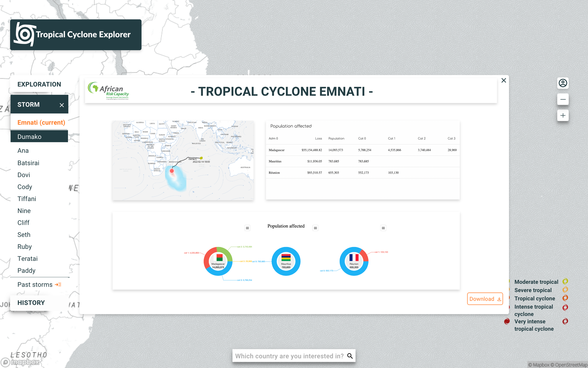Close the Tropical Cyclone Emnati report dialog
588x368 pixels.
click(x=504, y=80)
